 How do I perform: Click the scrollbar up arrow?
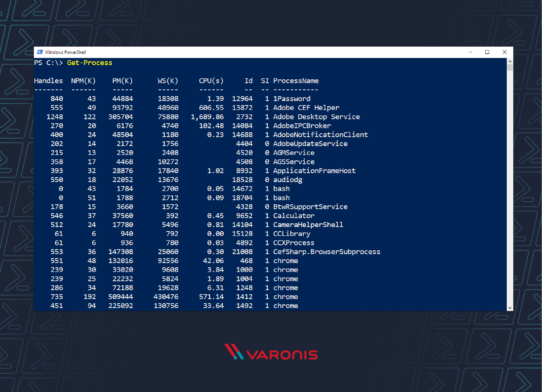pos(510,61)
